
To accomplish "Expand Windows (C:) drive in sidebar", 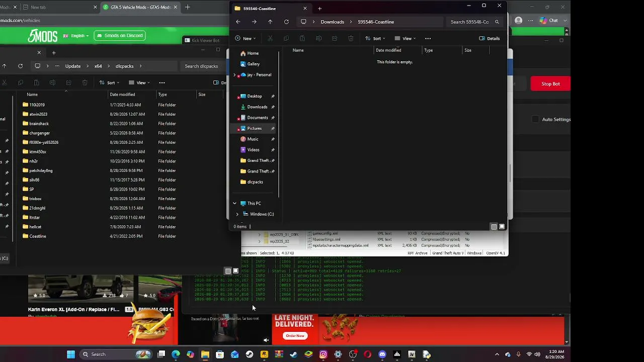I will (x=237, y=214).
